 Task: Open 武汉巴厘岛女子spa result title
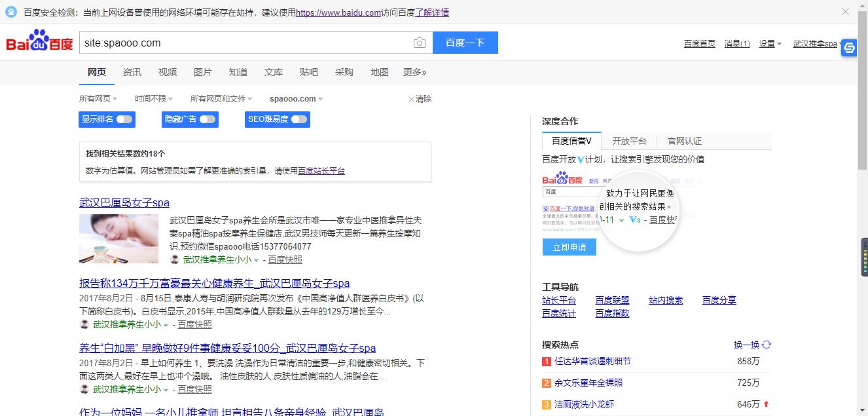[x=124, y=202]
